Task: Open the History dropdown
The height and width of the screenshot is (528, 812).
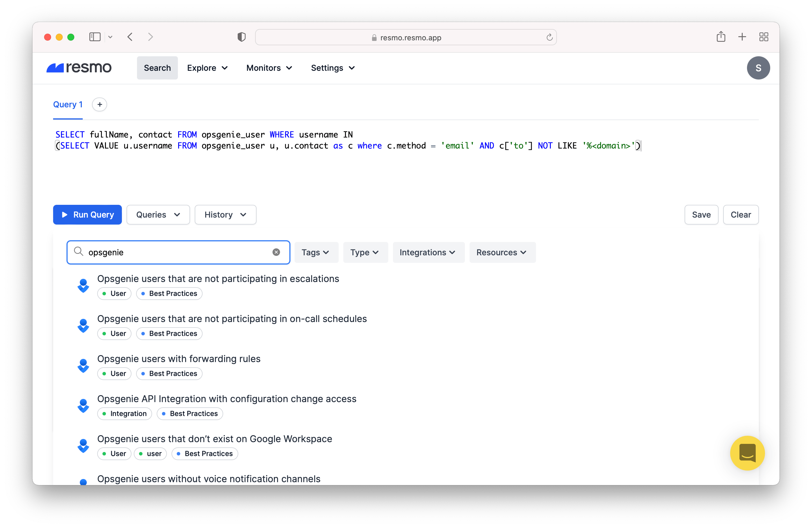Action: click(225, 215)
